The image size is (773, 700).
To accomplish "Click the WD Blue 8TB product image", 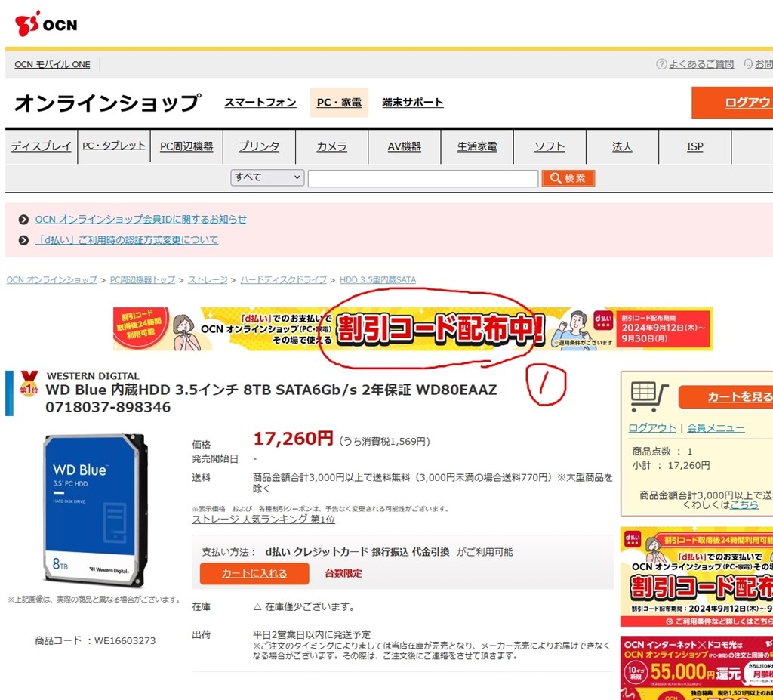I will (94, 510).
